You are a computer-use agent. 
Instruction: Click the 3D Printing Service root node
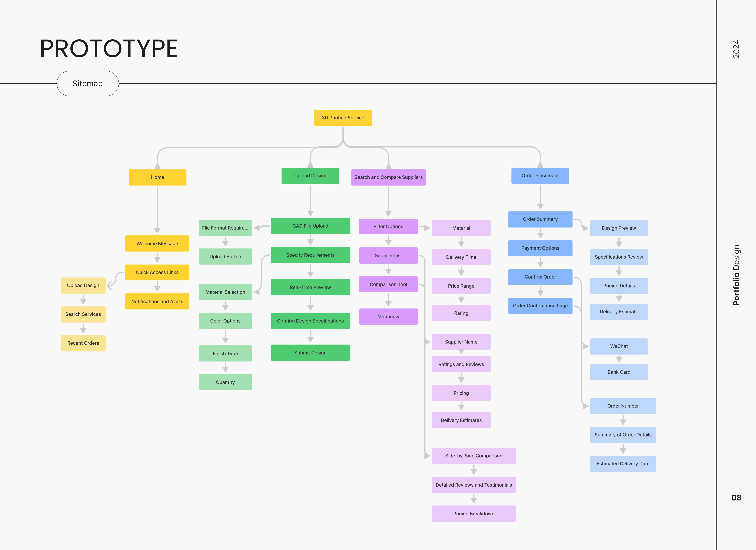point(343,118)
